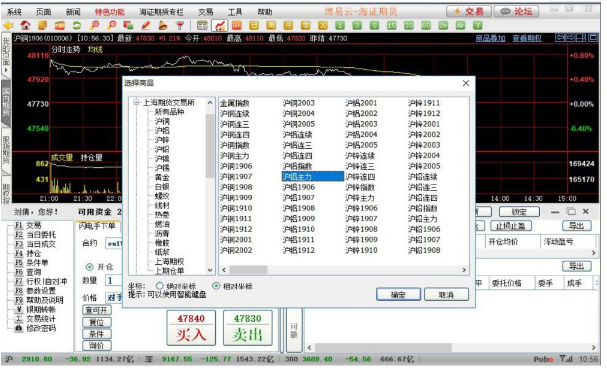
Task: Select the red pencil drawing tool
Action: (146, 26)
